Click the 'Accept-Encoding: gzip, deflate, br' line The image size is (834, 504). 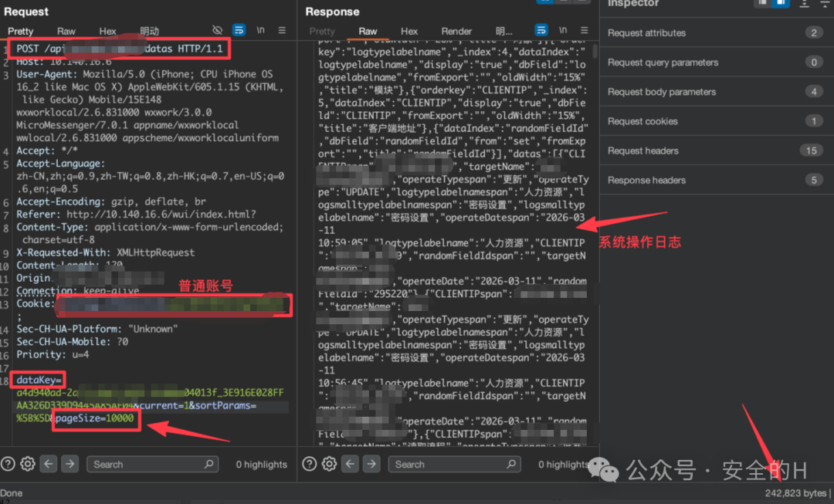(x=111, y=202)
